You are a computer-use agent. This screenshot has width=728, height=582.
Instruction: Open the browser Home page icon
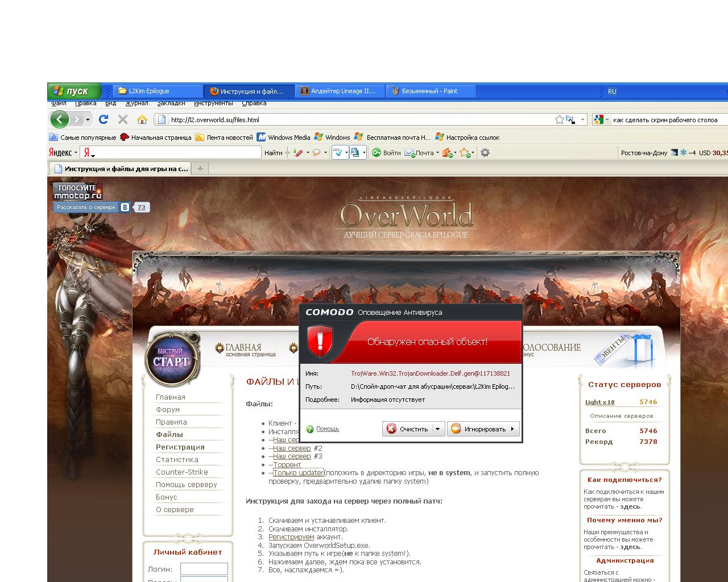point(142,119)
